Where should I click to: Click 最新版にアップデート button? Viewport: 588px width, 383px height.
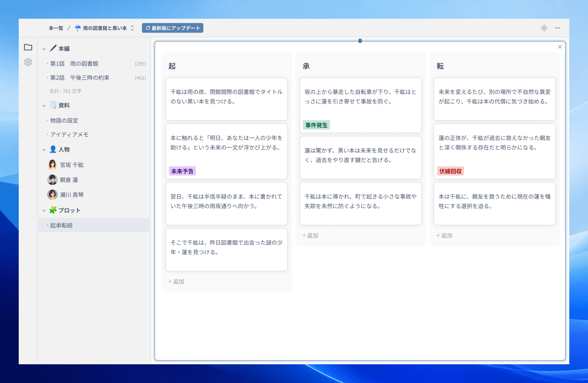click(x=173, y=28)
